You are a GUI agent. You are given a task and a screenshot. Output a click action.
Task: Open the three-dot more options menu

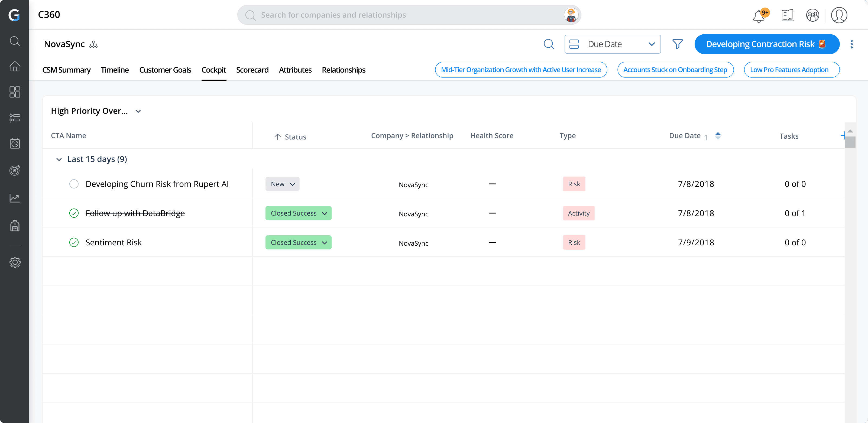[x=851, y=44]
